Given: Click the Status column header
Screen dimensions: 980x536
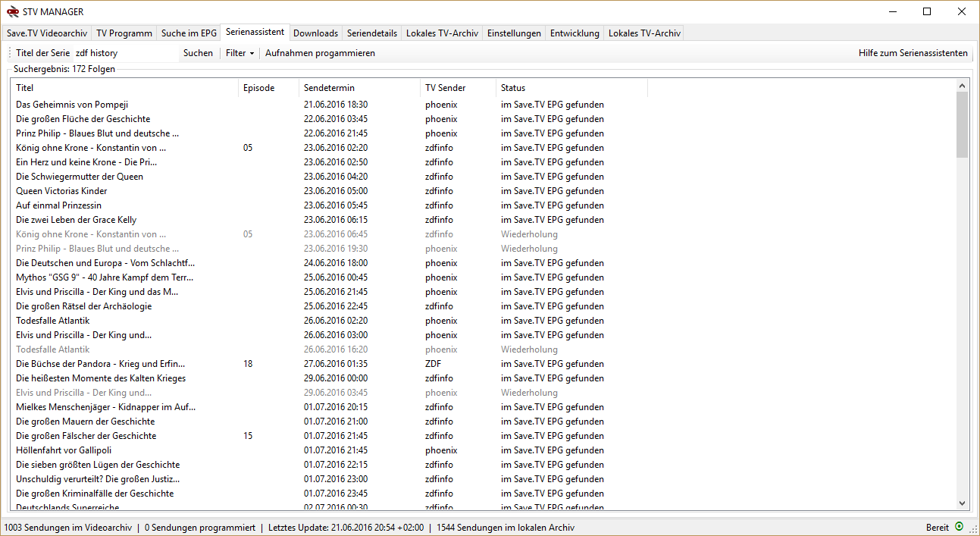Looking at the screenshot, I should 513,88.
